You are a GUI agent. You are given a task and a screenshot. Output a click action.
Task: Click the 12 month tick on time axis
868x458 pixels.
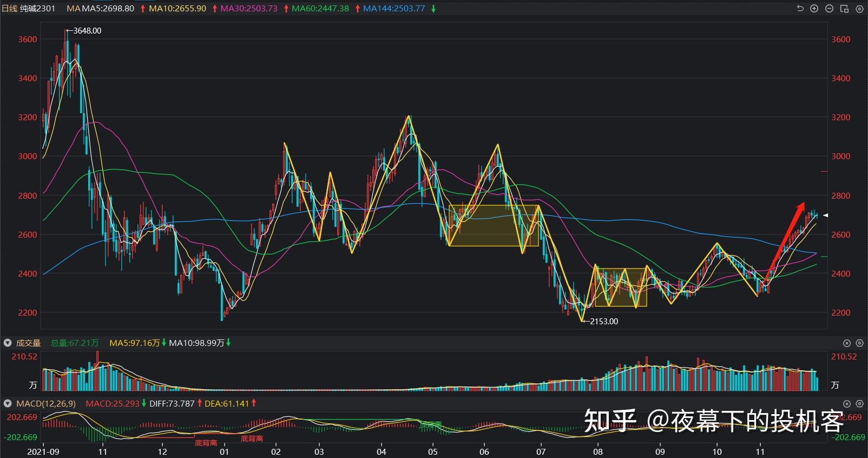(162, 452)
